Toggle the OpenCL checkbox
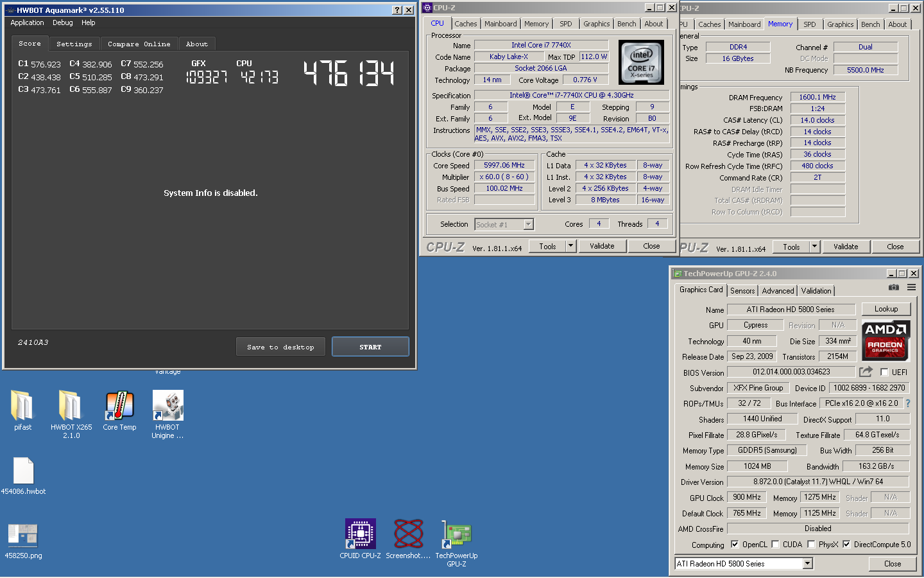 click(735, 544)
